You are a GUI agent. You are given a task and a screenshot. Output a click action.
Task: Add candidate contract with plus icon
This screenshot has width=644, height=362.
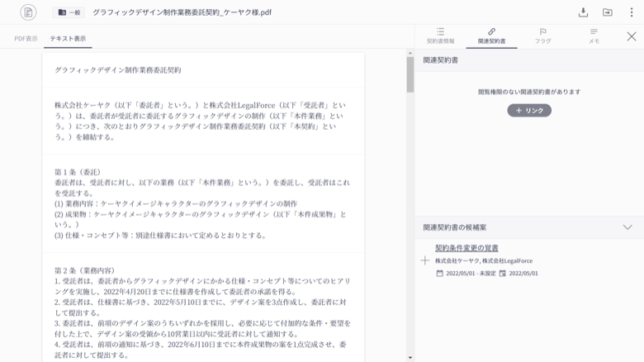[x=425, y=260]
